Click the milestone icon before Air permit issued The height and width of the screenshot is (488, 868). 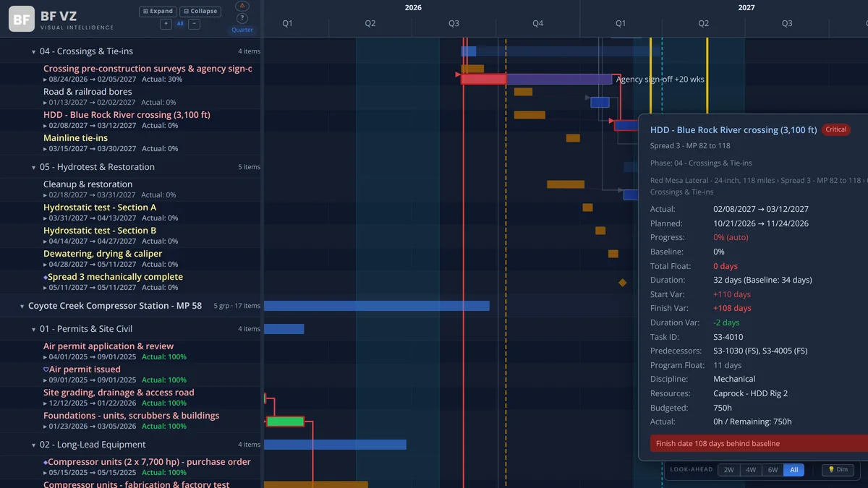pos(46,369)
